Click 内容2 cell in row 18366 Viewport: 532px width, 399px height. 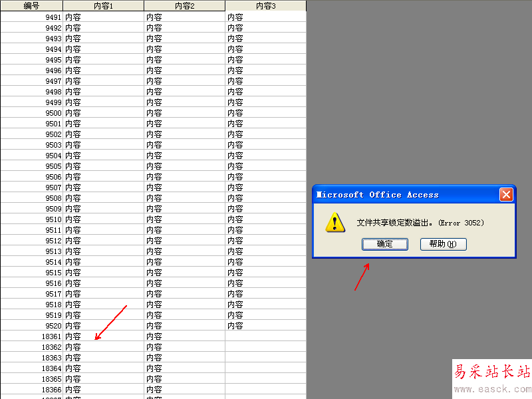pos(185,390)
